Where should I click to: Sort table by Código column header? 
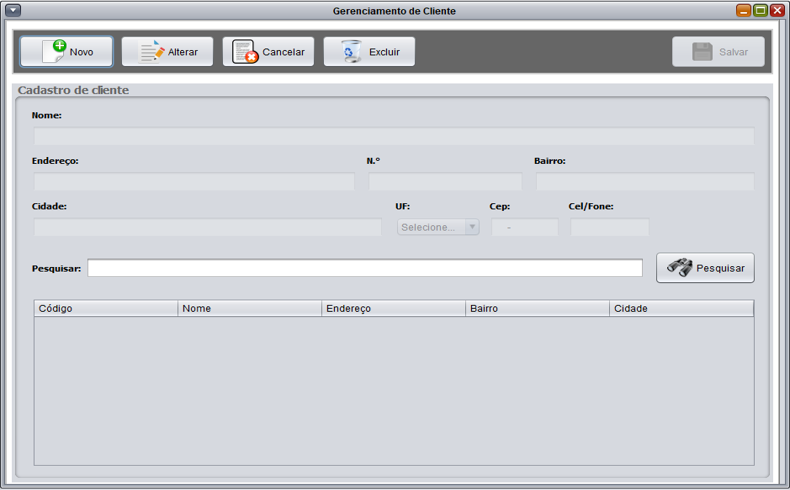[106, 309]
